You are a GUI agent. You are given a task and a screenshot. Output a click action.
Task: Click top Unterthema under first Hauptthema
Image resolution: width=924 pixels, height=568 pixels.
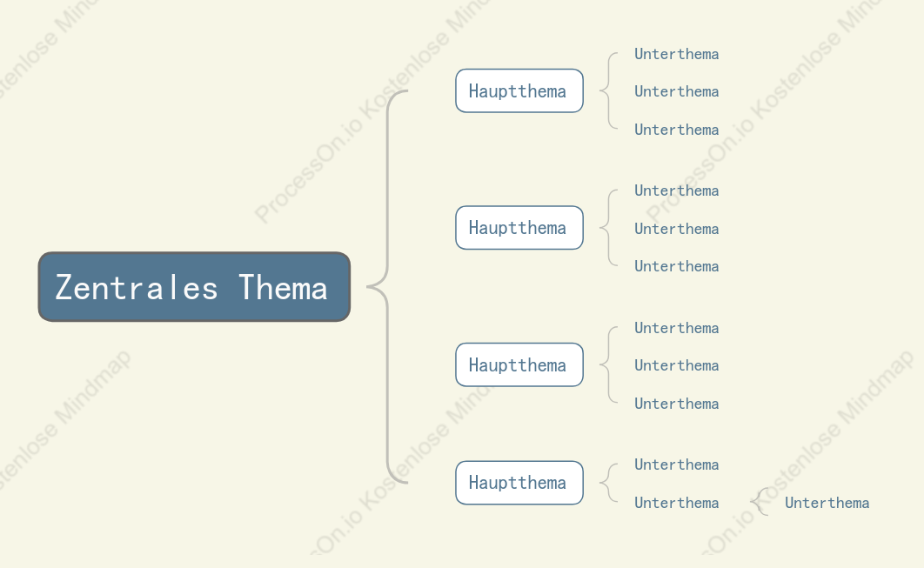click(677, 54)
